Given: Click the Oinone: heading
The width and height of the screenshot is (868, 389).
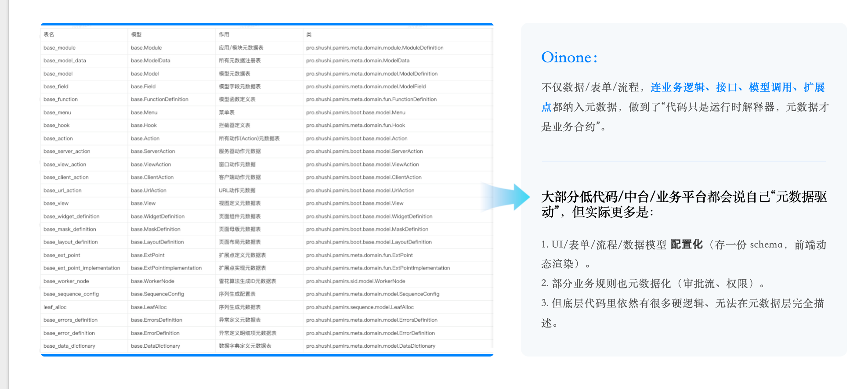Looking at the screenshot, I should click(x=569, y=58).
